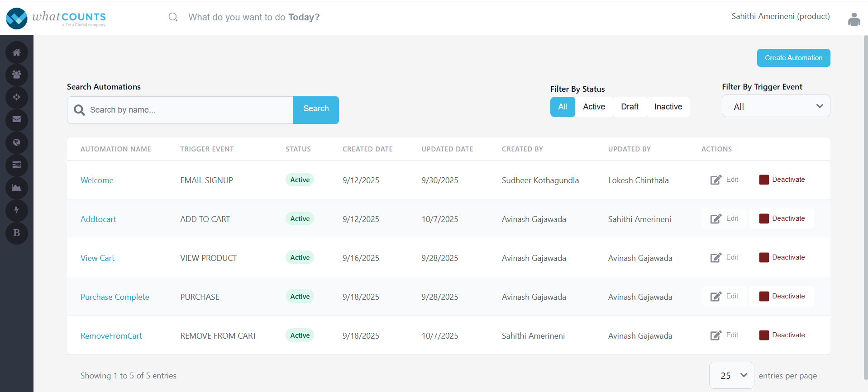868x392 pixels.
Task: Open the Home icon in sidebar
Action: 17,52
